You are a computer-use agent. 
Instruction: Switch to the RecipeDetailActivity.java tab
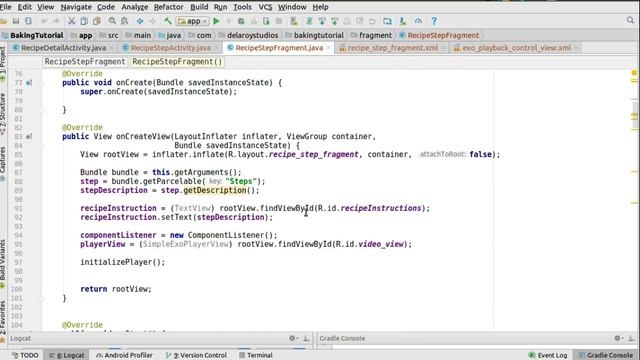click(64, 48)
